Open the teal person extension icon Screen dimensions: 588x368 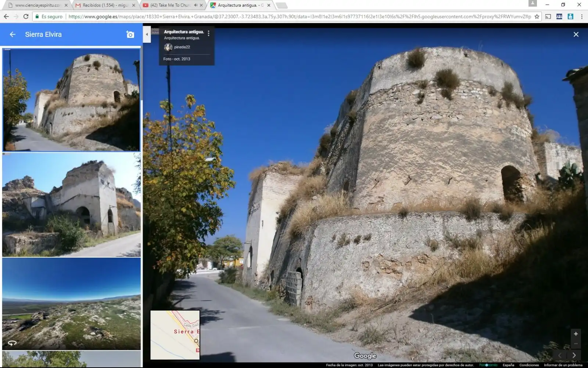pos(570,17)
